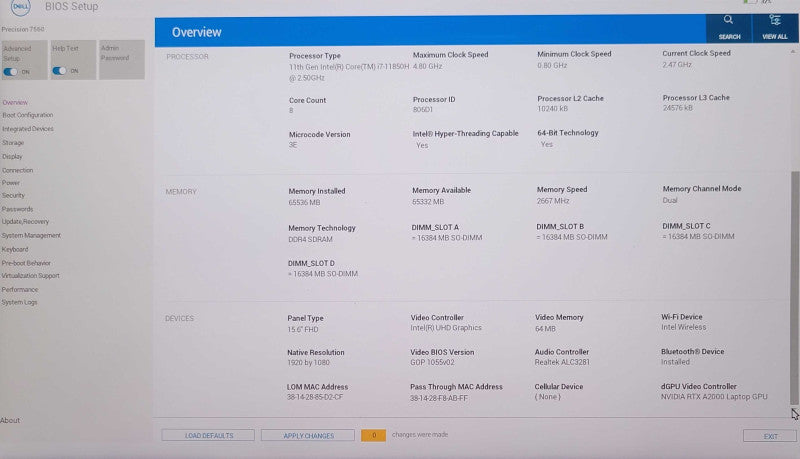
Task: Click the LOM MAC Address value
Action: (x=315, y=397)
